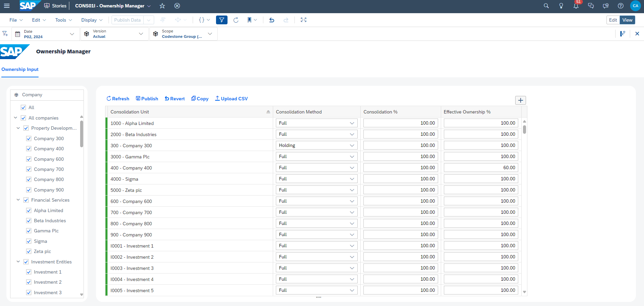Click Effective Ownership % field for Company 400
Viewport: 644px width, 306px height.
[x=481, y=168]
